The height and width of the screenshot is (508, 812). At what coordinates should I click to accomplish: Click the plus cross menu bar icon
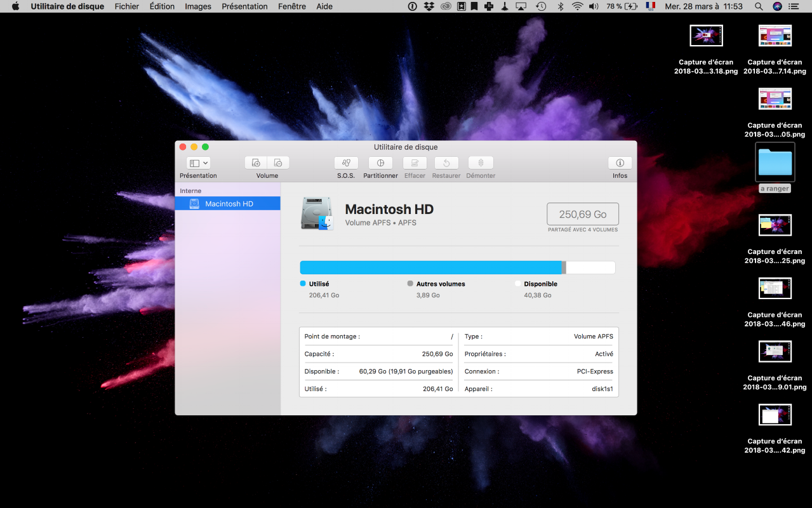(488, 6)
